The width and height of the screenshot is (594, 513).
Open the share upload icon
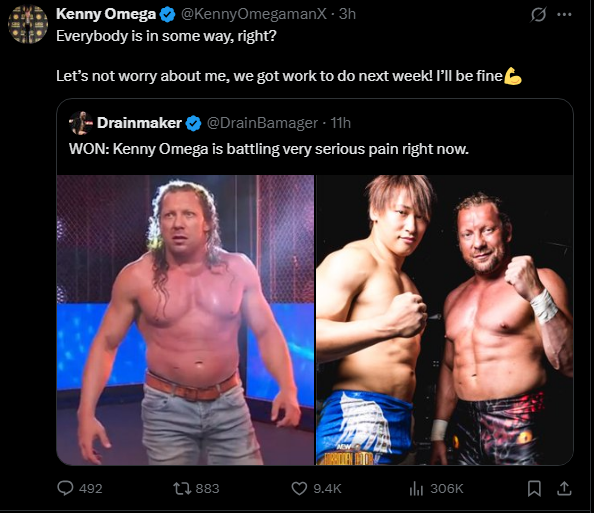click(564, 488)
